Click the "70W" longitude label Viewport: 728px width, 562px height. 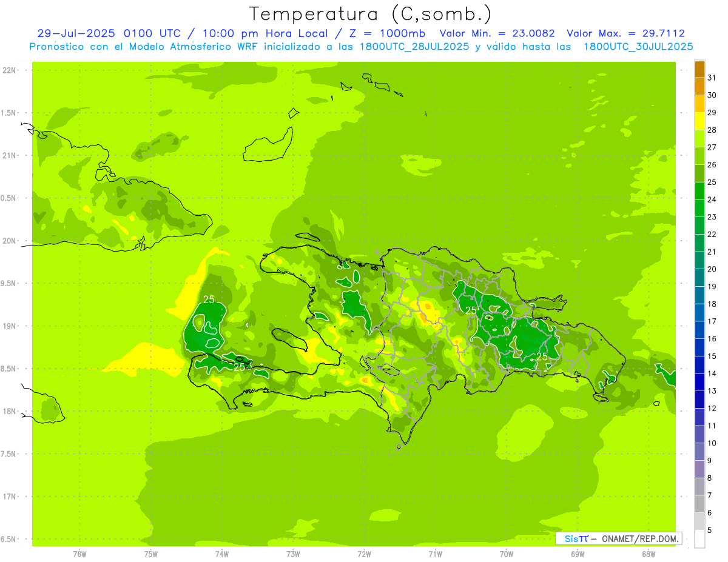click(x=507, y=554)
